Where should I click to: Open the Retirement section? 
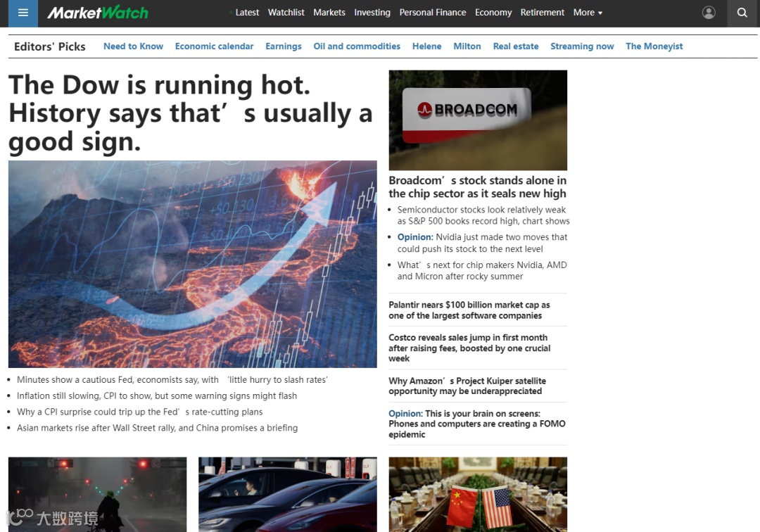click(x=543, y=13)
